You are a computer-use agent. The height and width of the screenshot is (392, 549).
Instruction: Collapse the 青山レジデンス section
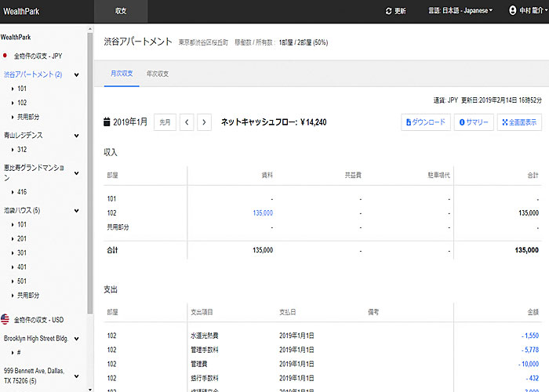77,135
